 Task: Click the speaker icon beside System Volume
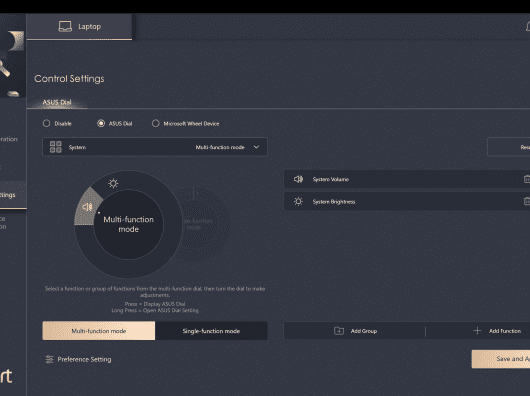tap(298, 179)
